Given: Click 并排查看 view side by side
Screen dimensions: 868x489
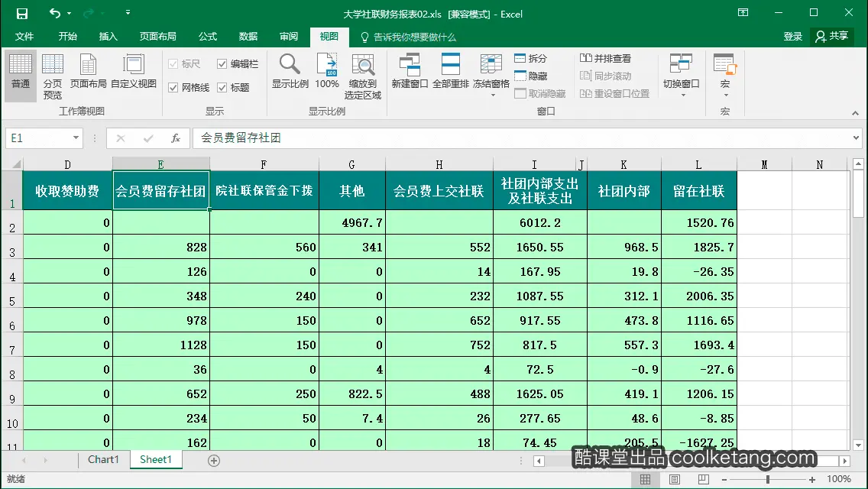Looking at the screenshot, I should (x=605, y=58).
